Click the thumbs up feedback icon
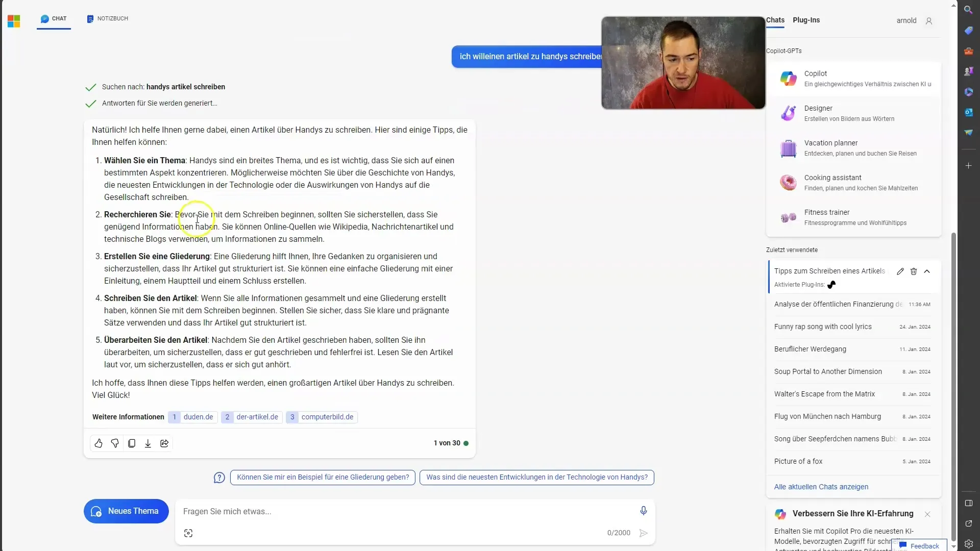The width and height of the screenshot is (980, 551). 99,442
